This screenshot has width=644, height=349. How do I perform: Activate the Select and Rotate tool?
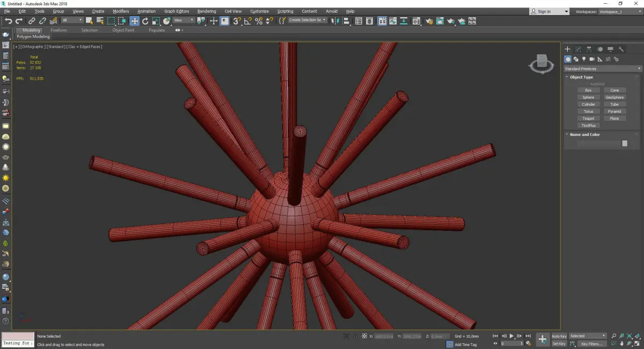click(x=145, y=21)
